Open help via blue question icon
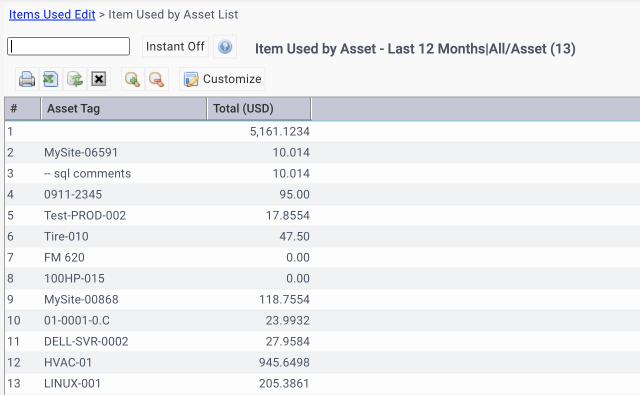The height and width of the screenshot is (395, 640). [225, 47]
